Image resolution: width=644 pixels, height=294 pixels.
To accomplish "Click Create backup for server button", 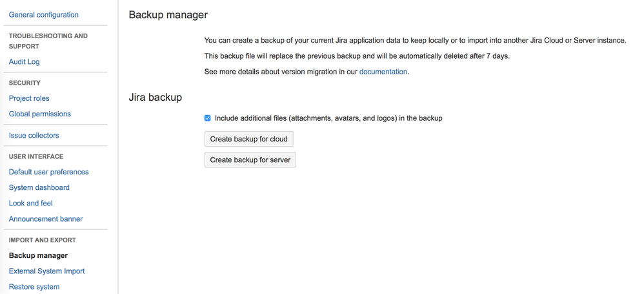I will coord(250,160).
